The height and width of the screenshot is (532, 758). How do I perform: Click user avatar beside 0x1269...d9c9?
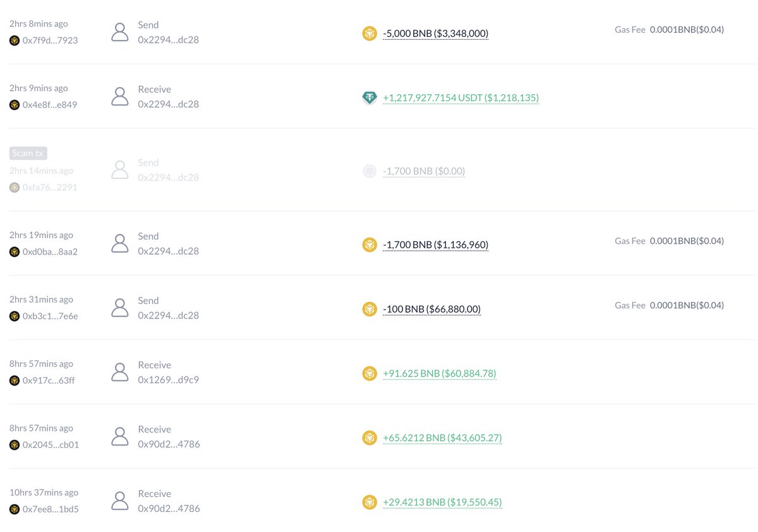(120, 372)
